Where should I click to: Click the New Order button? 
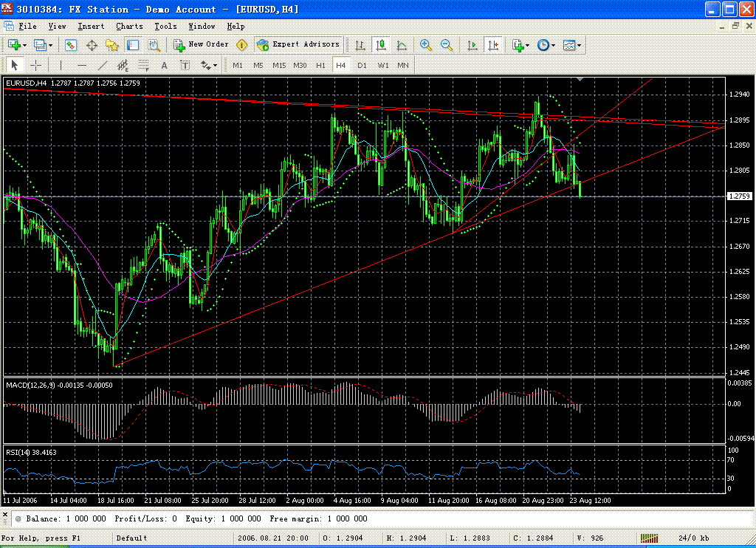tap(201, 45)
